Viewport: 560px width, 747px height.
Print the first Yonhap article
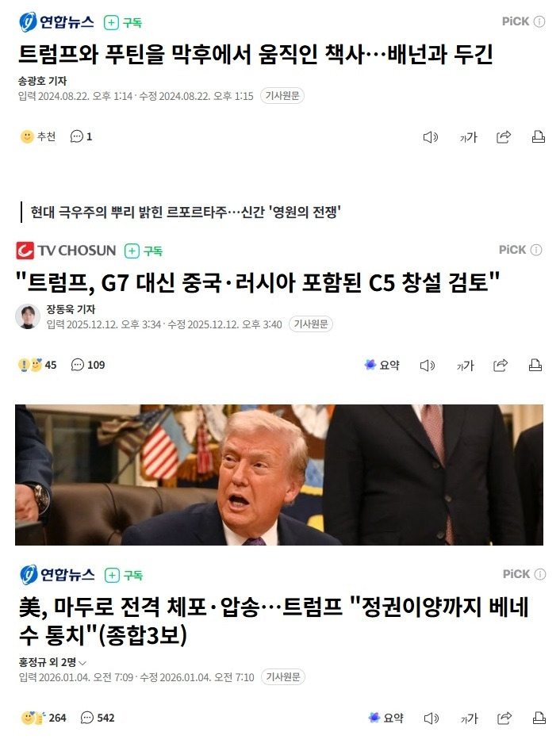(x=538, y=136)
